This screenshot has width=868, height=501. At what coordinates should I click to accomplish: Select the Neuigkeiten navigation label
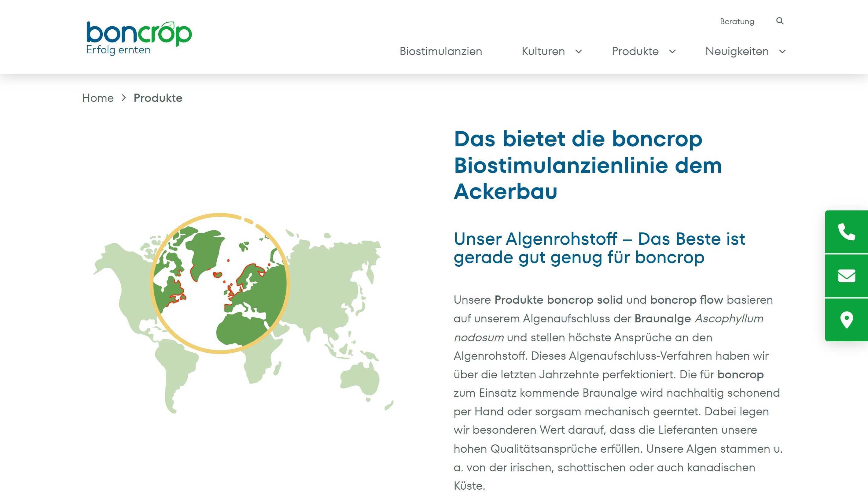tap(737, 51)
